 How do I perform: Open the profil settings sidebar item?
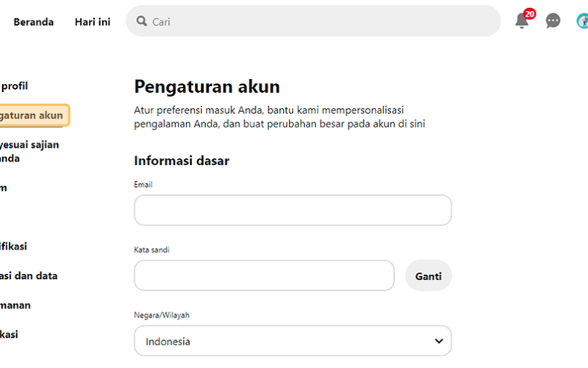pos(14,86)
